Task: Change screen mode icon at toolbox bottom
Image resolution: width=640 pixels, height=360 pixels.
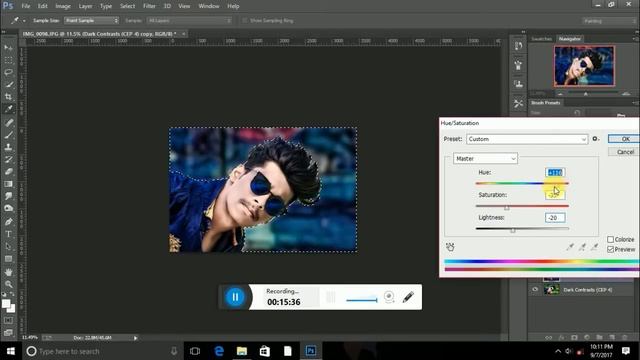Action: click(8, 333)
